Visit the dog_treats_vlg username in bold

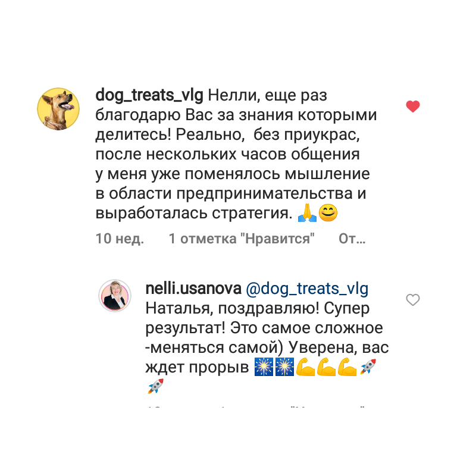(149, 96)
